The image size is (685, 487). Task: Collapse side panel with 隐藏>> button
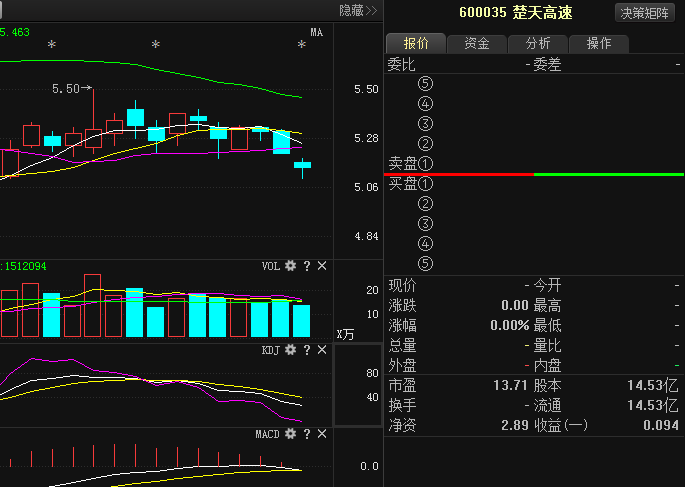pyautogui.click(x=358, y=11)
